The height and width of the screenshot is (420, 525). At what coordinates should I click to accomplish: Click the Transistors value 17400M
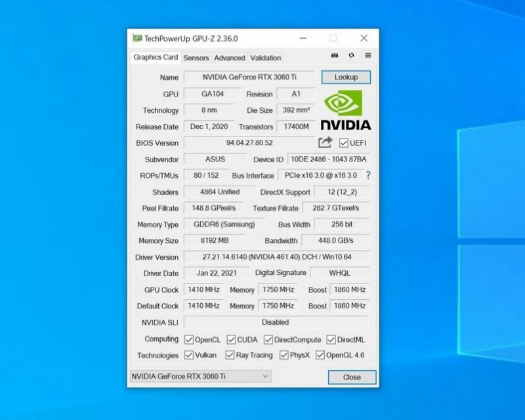[296, 127]
